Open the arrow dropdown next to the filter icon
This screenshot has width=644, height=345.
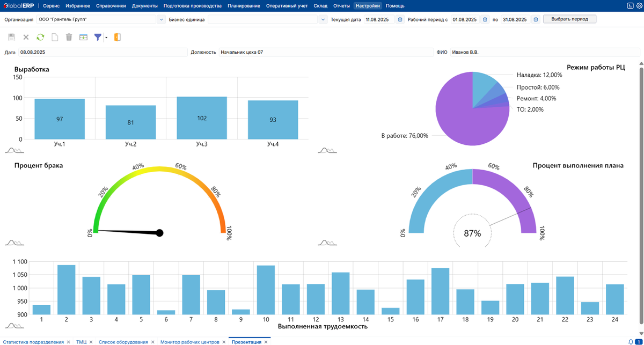tap(106, 37)
